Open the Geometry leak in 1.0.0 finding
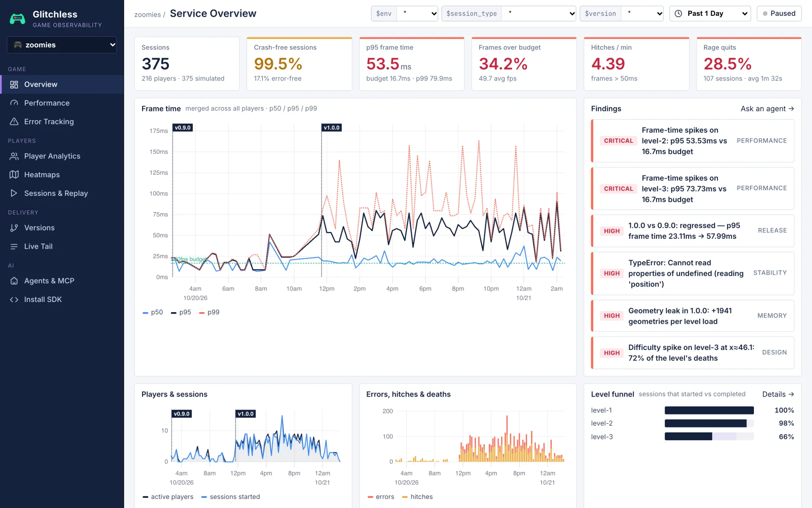 (693, 316)
